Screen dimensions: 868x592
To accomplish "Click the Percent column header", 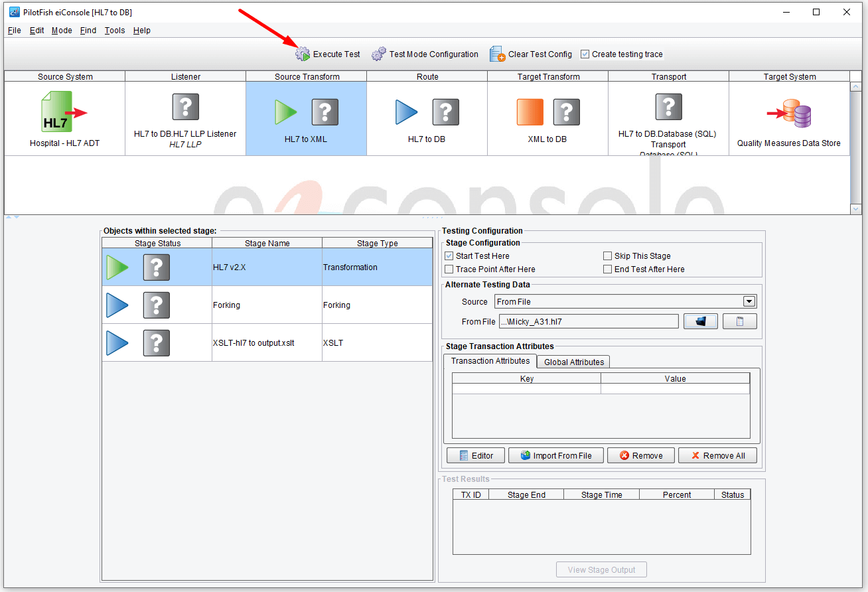I will [677, 494].
